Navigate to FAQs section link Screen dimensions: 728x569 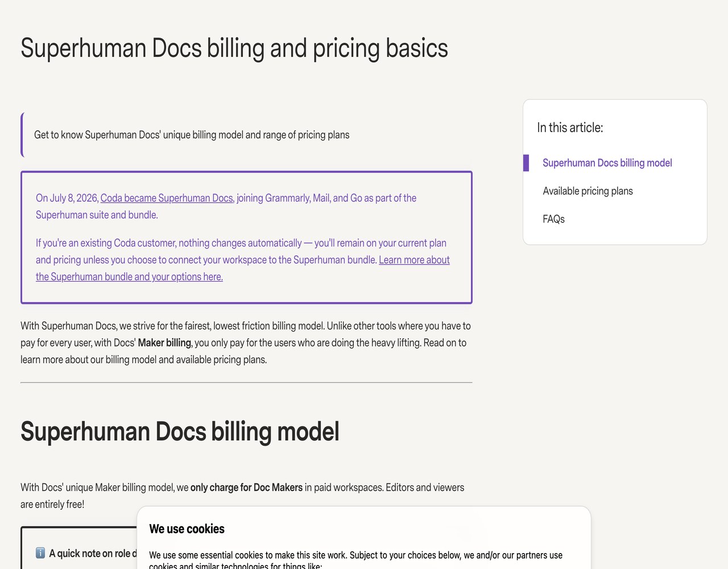click(553, 219)
